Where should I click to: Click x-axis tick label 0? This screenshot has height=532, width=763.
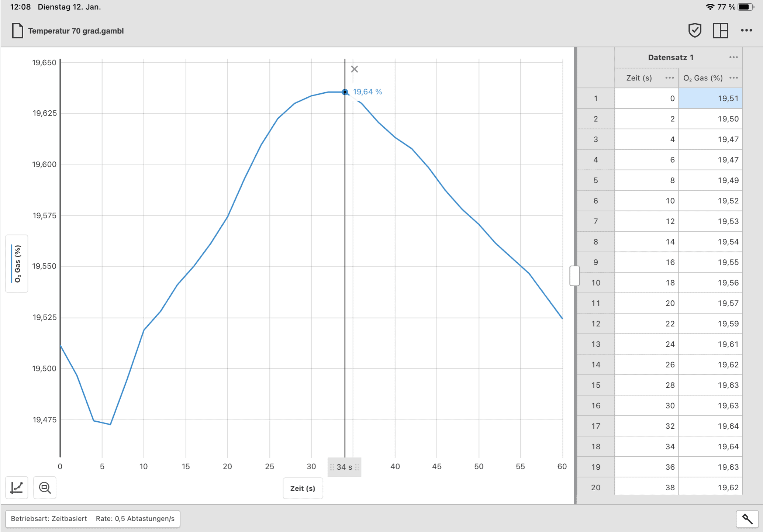pos(60,466)
